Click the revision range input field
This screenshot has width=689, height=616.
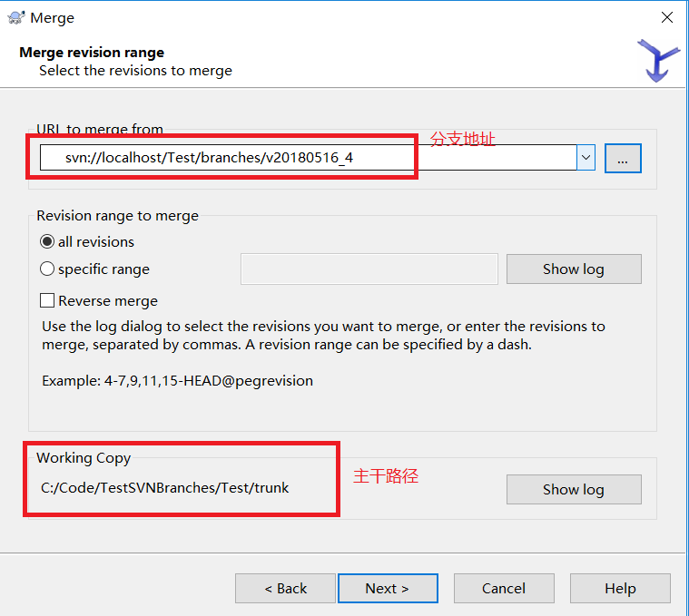[x=369, y=269]
